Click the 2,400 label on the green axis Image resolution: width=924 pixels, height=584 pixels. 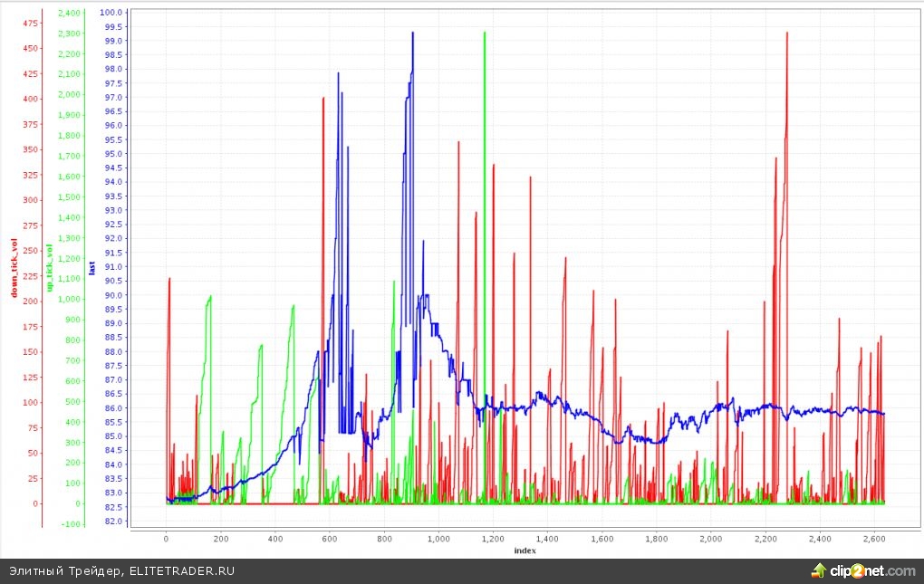[69, 13]
